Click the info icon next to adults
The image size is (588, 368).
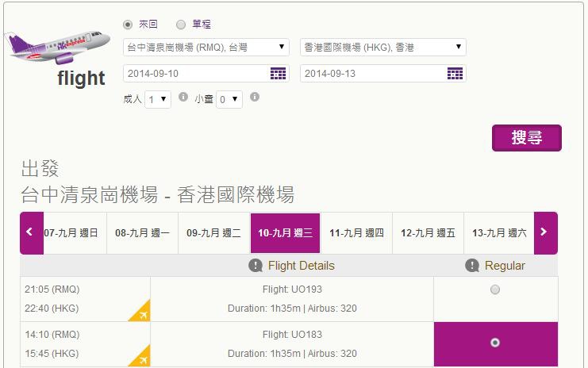[x=183, y=97]
